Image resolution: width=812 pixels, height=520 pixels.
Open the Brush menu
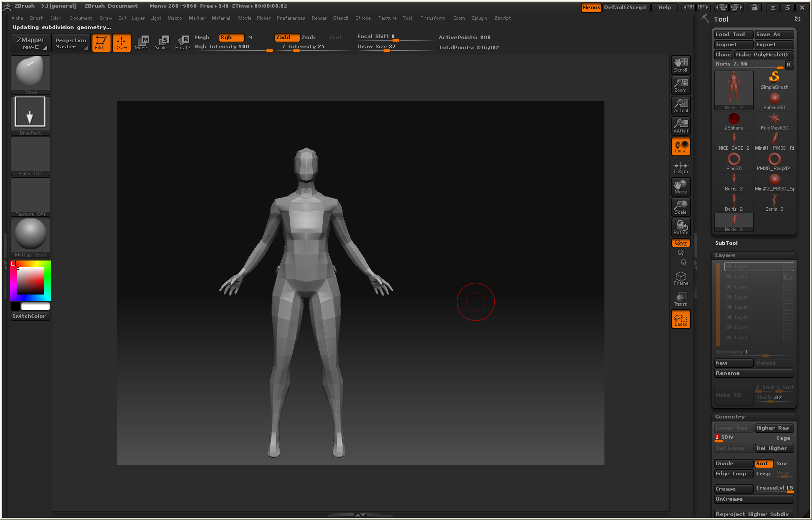tap(37, 18)
